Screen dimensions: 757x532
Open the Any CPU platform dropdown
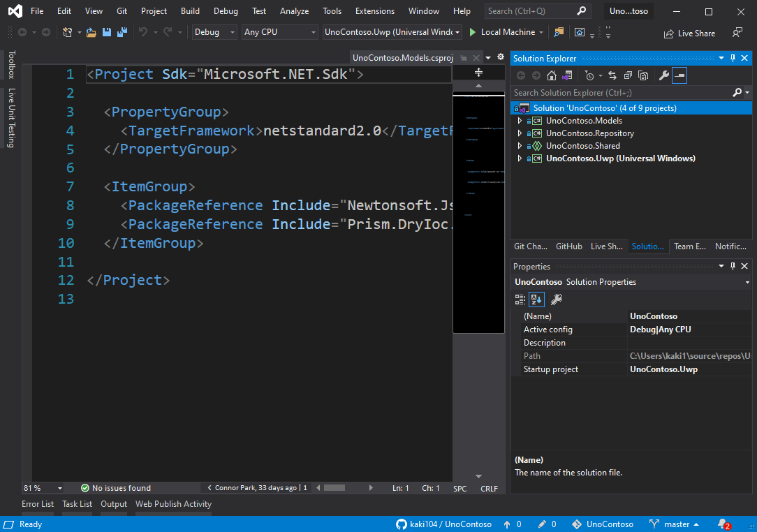click(279, 32)
